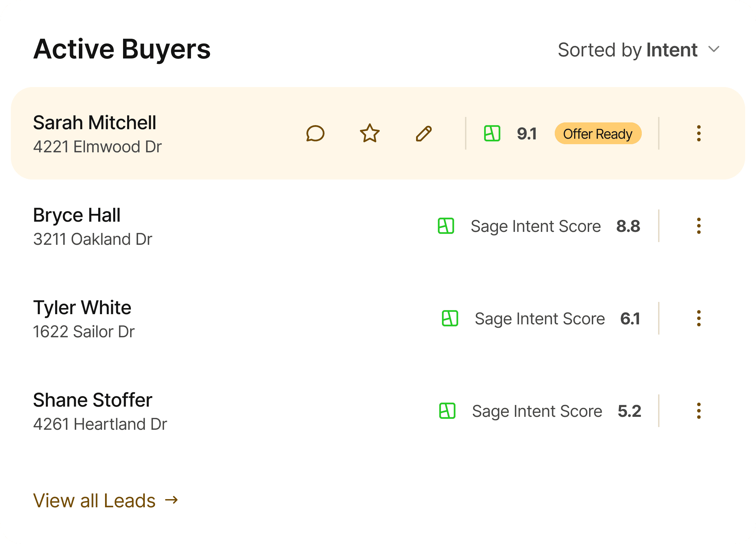Open View all Leads link
The image size is (756, 544).
pos(105,500)
